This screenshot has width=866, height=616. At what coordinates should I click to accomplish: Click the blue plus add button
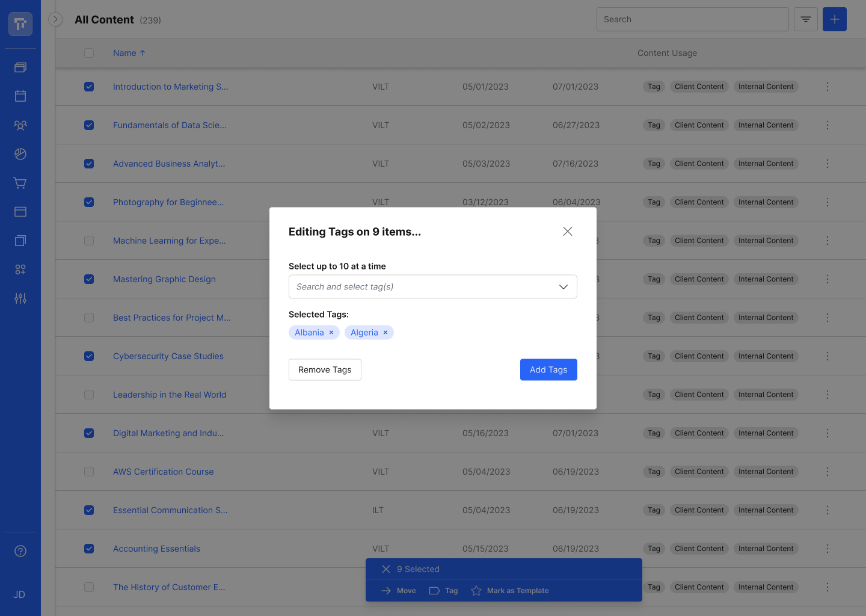pyautogui.click(x=835, y=19)
